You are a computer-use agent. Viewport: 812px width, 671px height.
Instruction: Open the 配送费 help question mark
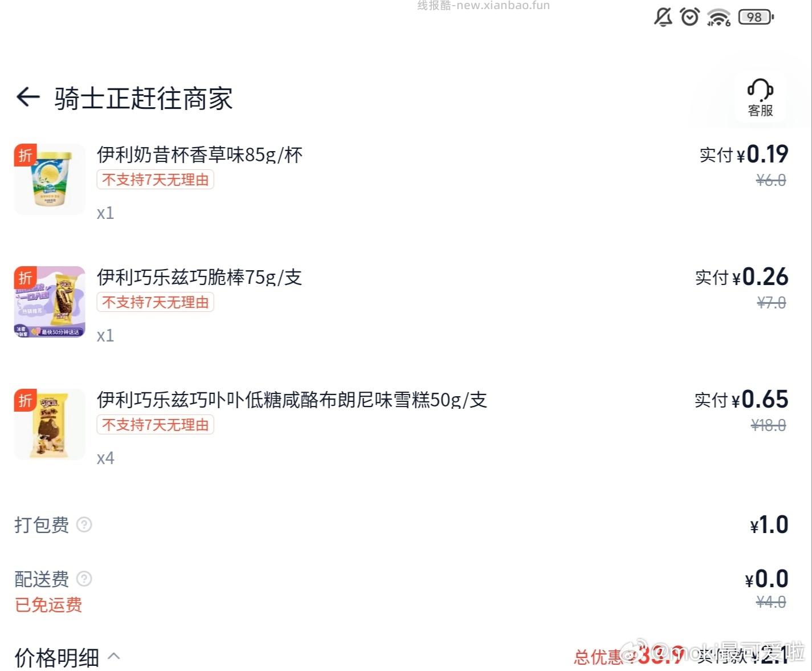[x=84, y=579]
